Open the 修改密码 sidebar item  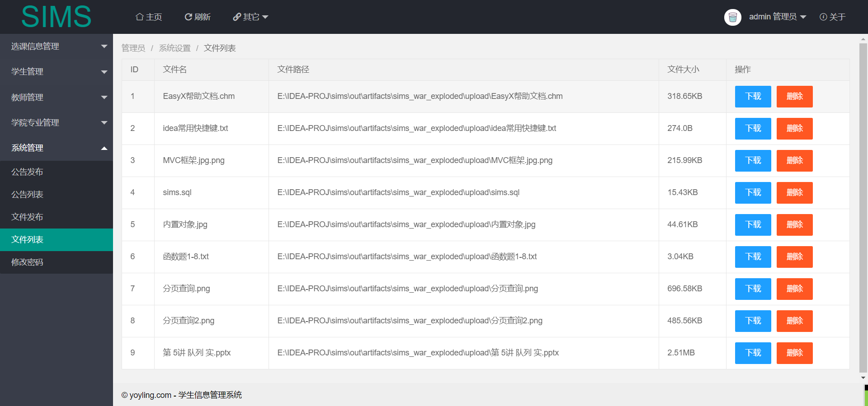tap(57, 262)
